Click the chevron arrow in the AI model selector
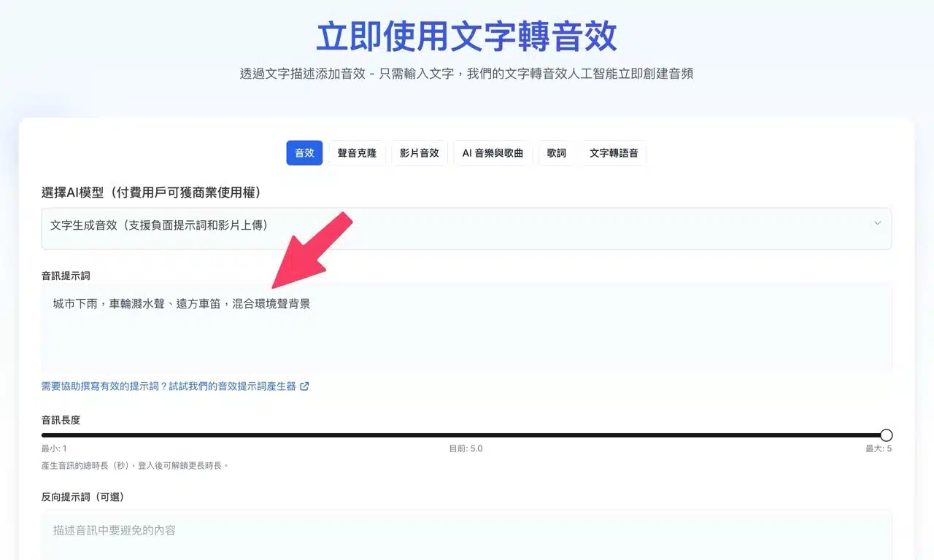Screen dimensions: 934x560 click(877, 223)
